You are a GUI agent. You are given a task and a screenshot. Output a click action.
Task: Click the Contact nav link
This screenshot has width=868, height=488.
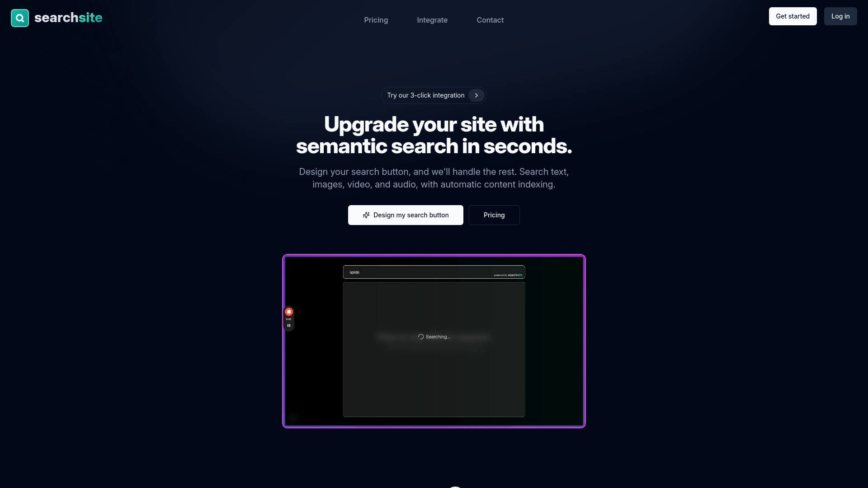(490, 20)
